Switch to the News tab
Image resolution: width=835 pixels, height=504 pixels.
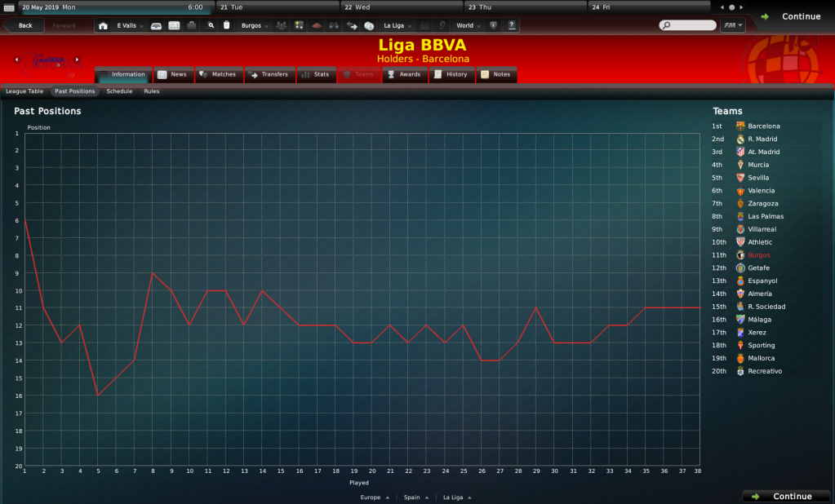174,74
